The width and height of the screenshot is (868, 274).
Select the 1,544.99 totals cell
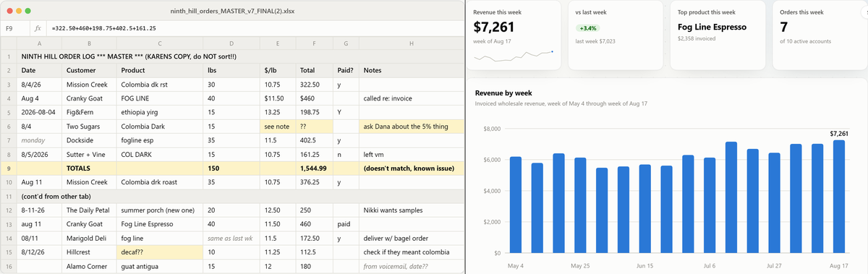coord(315,168)
